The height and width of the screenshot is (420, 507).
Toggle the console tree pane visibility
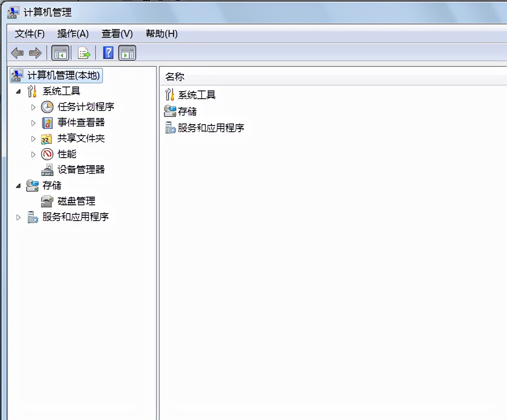[60, 52]
